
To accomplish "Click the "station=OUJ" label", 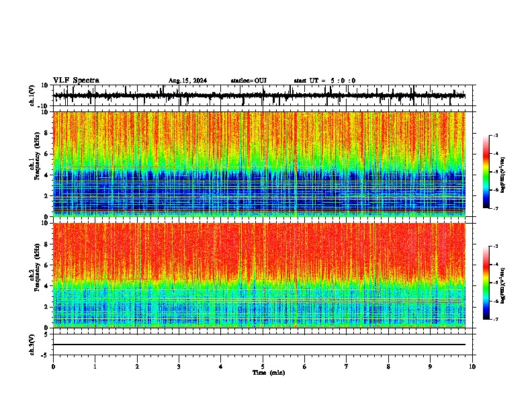I will coord(249,81).
